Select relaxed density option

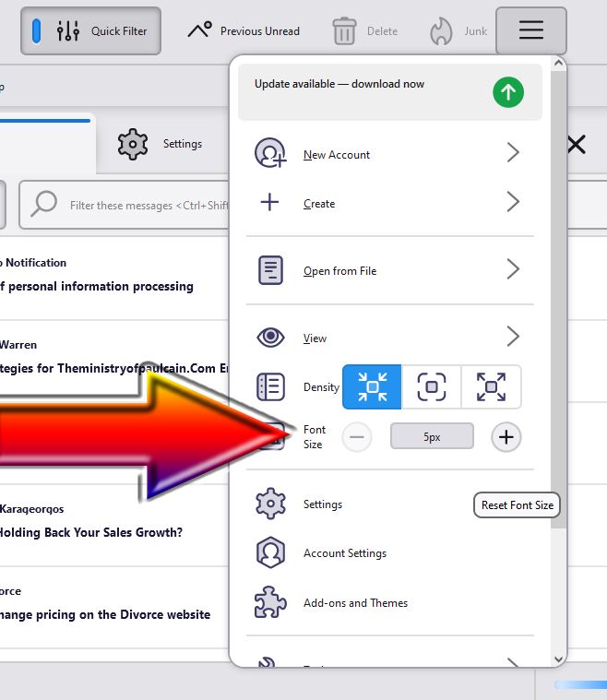491,387
